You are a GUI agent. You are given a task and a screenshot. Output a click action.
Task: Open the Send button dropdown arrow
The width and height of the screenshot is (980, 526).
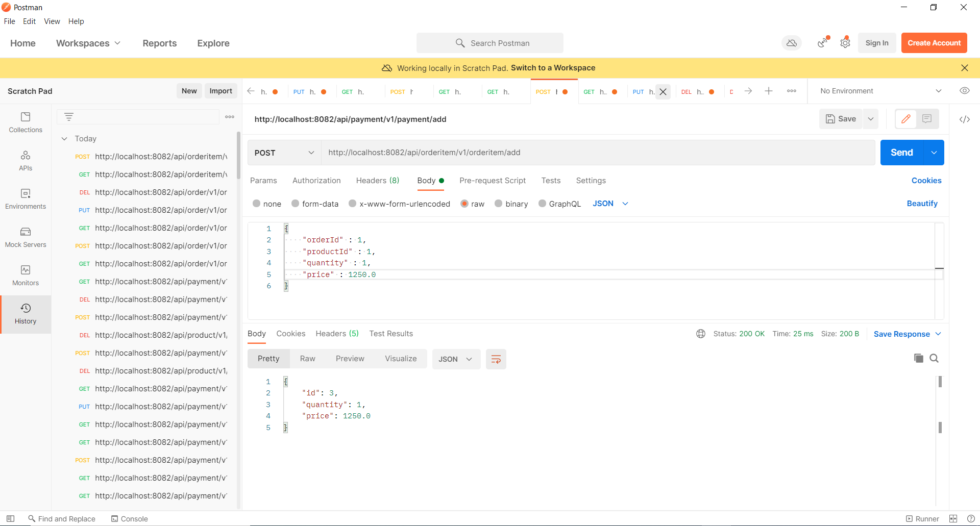(934, 153)
